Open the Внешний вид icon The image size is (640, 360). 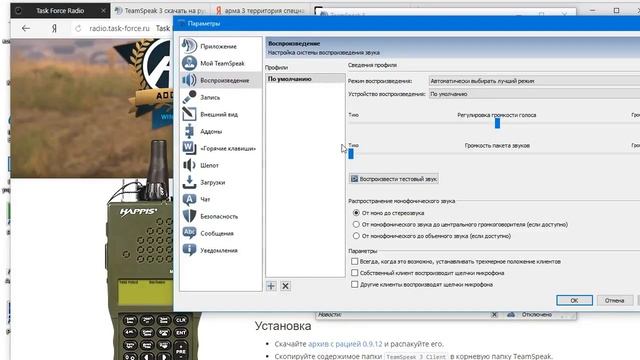click(x=189, y=114)
